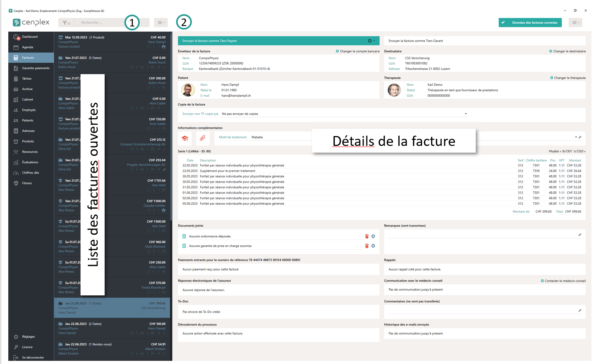The width and height of the screenshot is (593, 364).
Task: Edit the Remarques field with pencil icon
Action: point(580,235)
